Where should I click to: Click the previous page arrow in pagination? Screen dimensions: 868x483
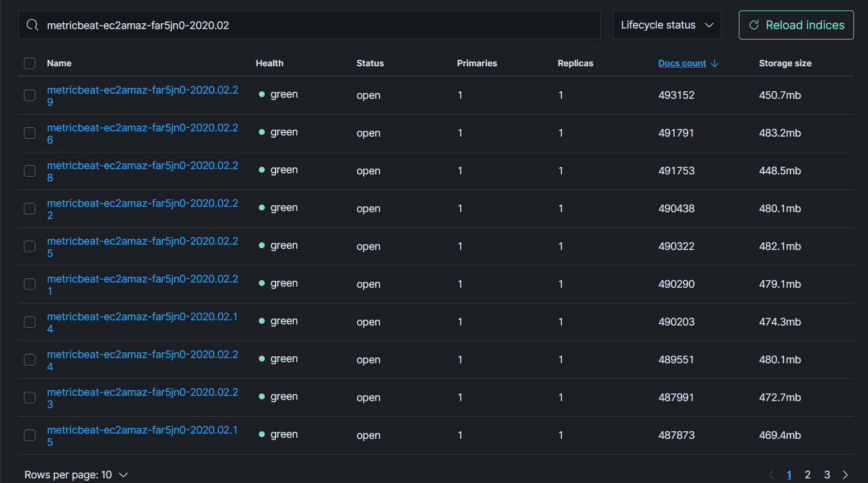click(771, 475)
